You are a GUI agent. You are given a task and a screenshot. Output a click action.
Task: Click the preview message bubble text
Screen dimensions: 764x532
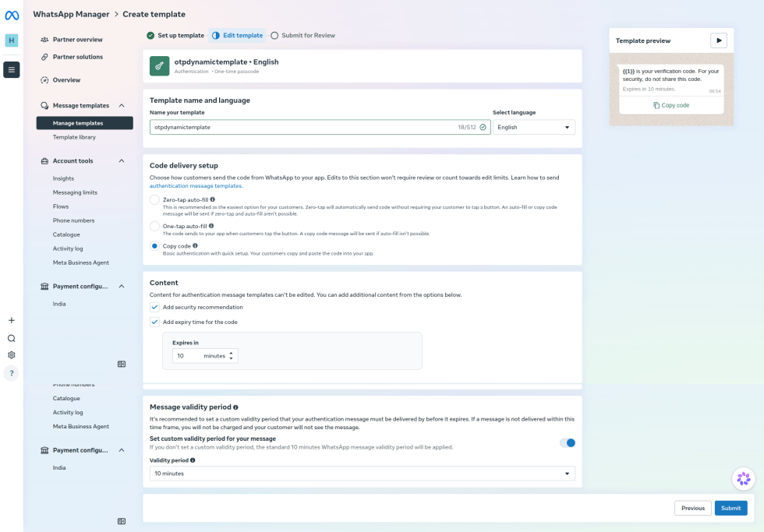click(x=671, y=75)
